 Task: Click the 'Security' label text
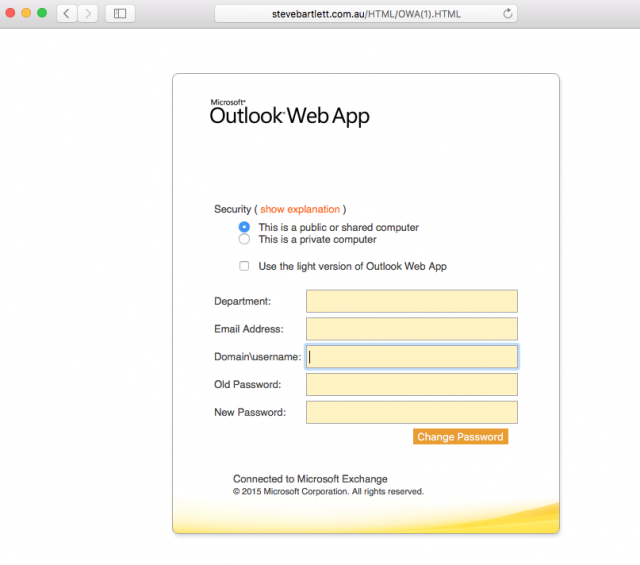coord(232,209)
